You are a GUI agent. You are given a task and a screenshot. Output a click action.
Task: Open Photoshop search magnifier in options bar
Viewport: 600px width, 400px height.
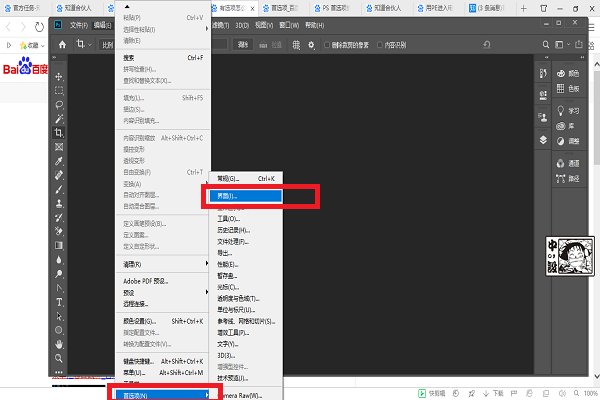pos(546,45)
